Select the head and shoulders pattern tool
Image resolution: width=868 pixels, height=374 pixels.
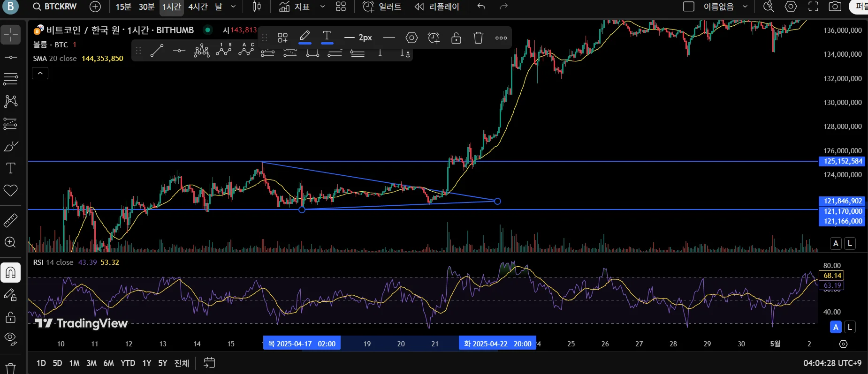pyautogui.click(x=201, y=51)
